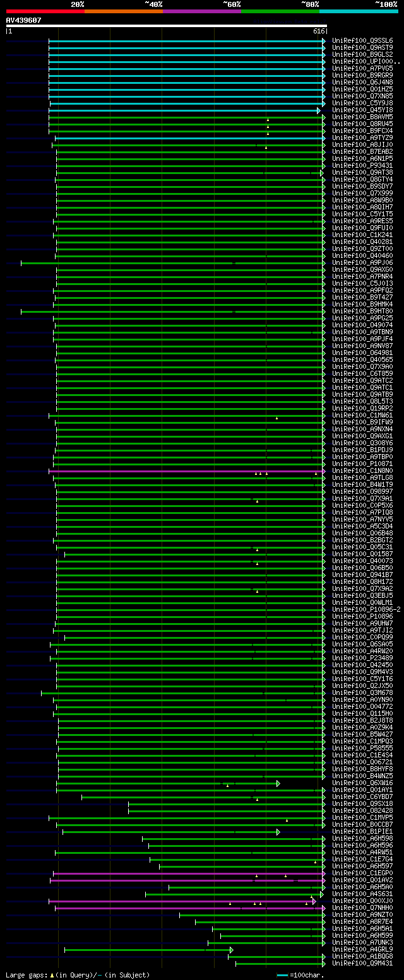Screen dimensions: 404x980
Task: Click the red ~20% identity legend segment
Action: pos(45,11)
